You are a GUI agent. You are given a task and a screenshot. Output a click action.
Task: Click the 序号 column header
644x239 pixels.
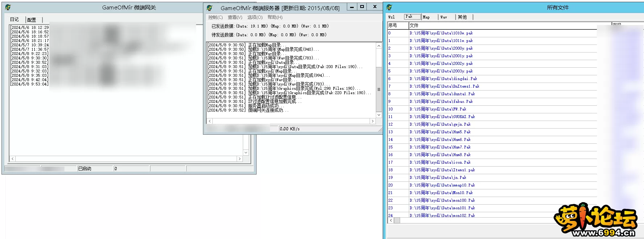coord(398,25)
